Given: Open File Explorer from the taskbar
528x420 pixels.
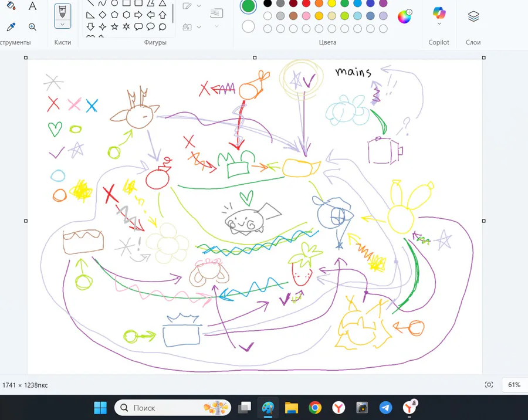Looking at the screenshot, I should [292, 408].
